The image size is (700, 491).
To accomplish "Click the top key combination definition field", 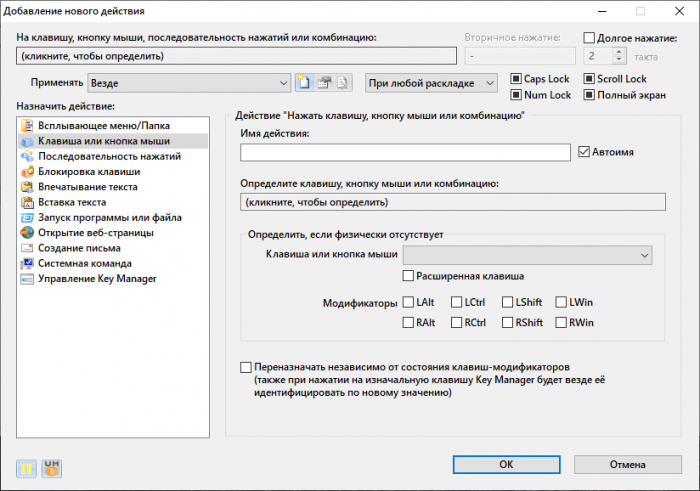I will click(237, 56).
